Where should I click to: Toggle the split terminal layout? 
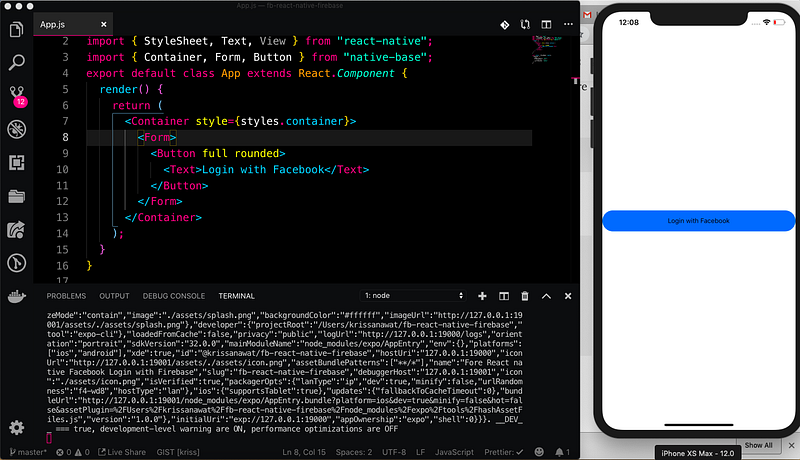coord(503,296)
